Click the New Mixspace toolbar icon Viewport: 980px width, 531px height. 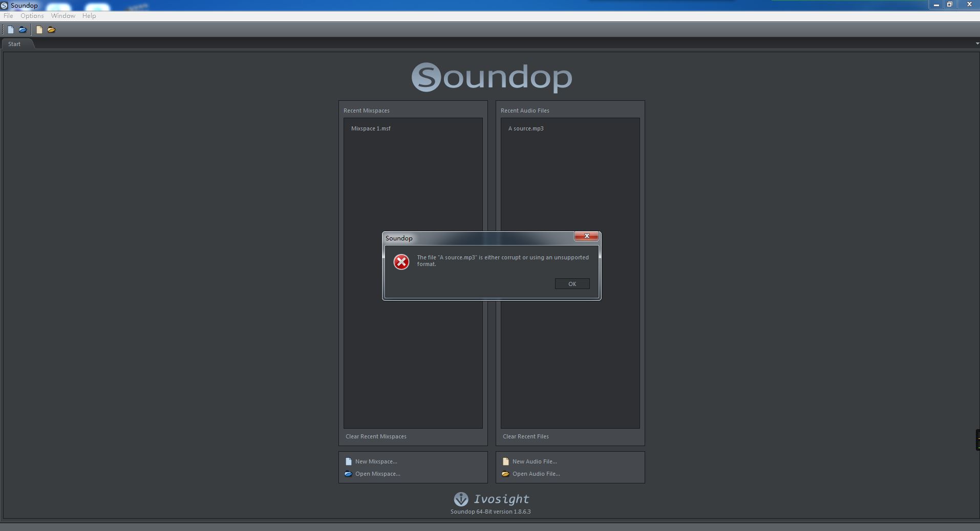(x=10, y=30)
